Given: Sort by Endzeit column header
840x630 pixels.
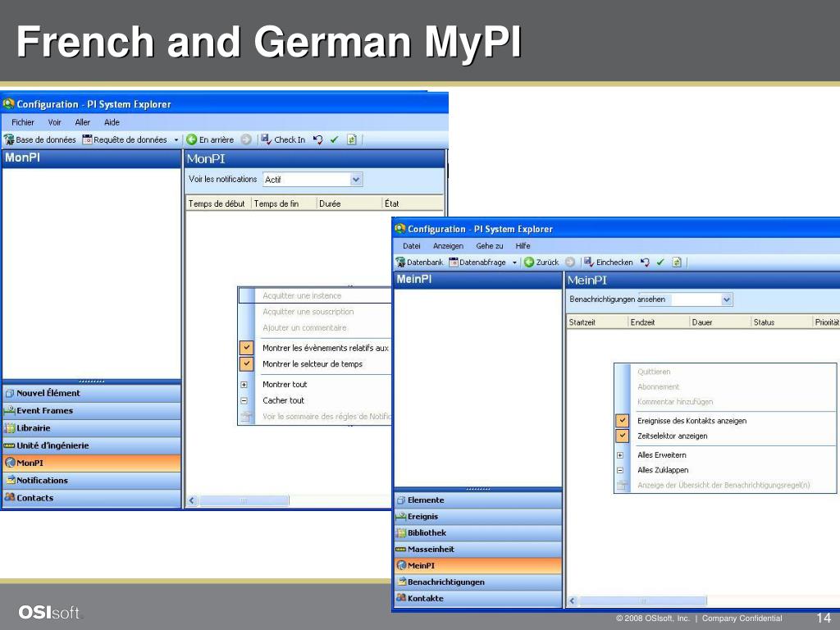Looking at the screenshot, I should coord(659,322).
